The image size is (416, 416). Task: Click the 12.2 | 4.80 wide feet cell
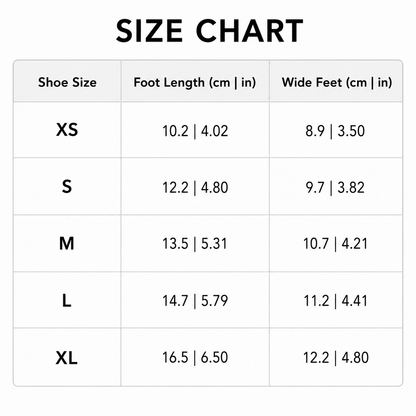tap(336, 358)
